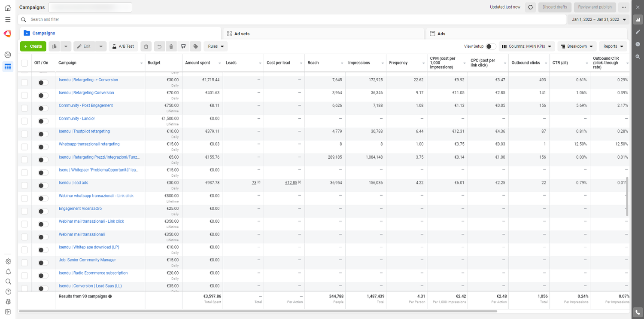644x319 pixels.
Task: Check the select-all header checkbox
Action: click(x=24, y=63)
